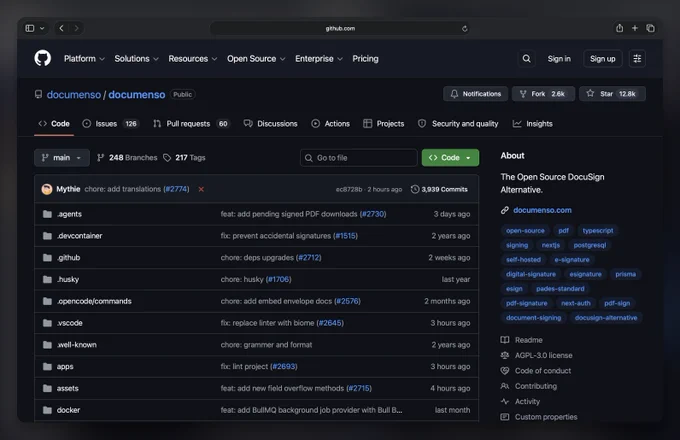Open Custom properties in About sidebar
The width and height of the screenshot is (680, 440).
click(x=546, y=417)
